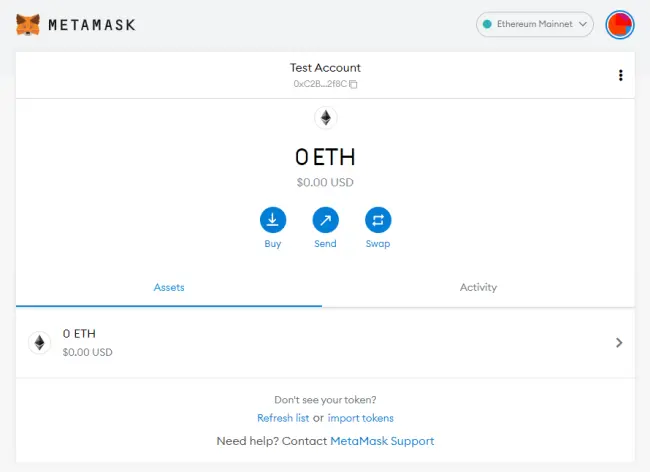Open the account avatar menu
The image size is (650, 472).
(x=620, y=25)
